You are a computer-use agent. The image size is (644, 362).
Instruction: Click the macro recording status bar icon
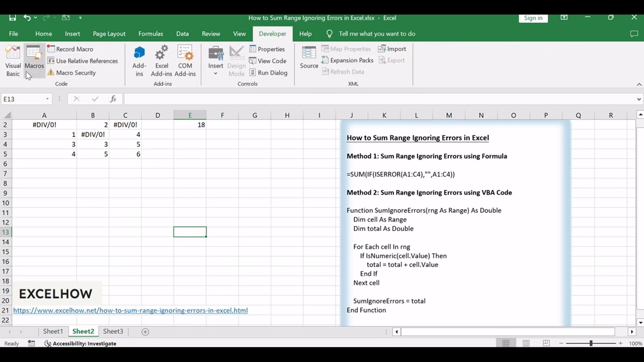coord(31,343)
